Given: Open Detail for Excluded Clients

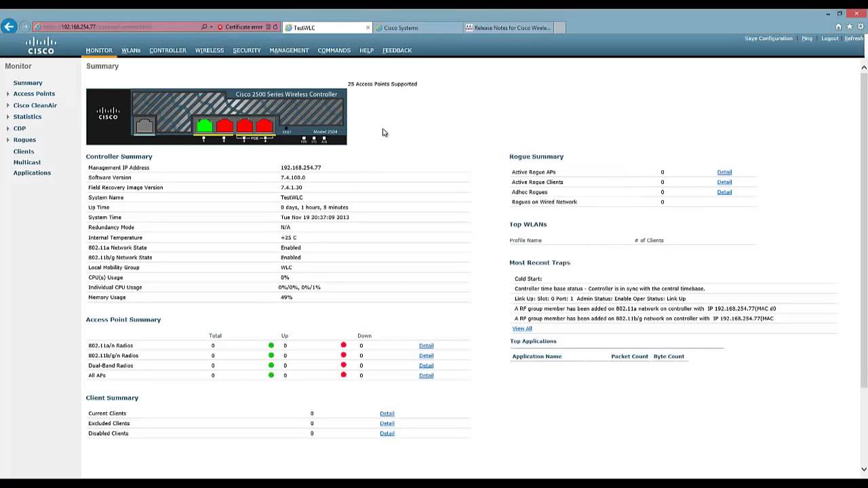Looking at the screenshot, I should point(387,424).
